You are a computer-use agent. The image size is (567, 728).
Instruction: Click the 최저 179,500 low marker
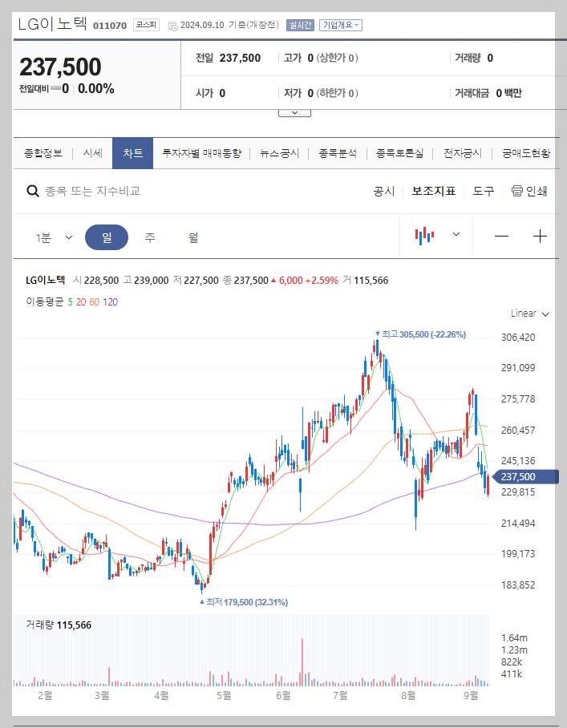point(243,602)
